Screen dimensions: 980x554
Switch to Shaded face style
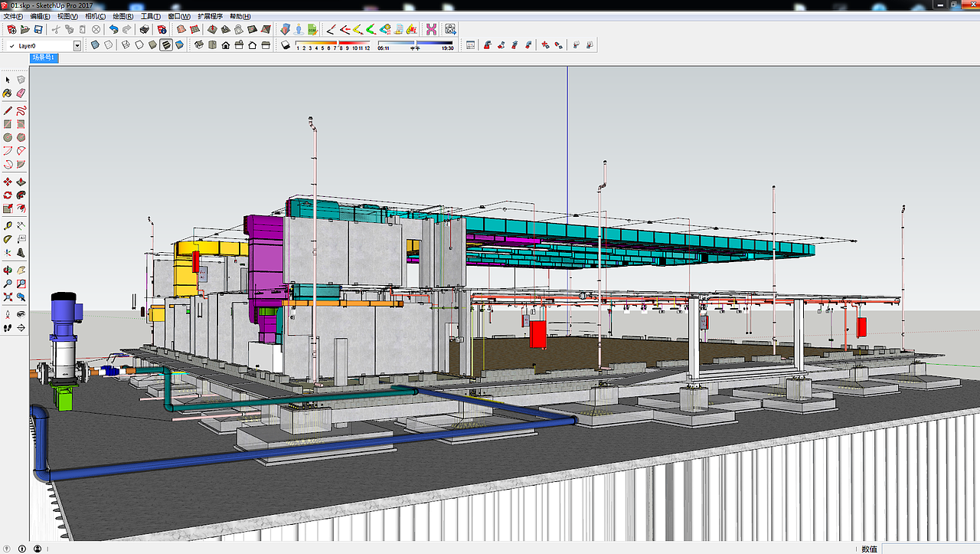point(152,45)
